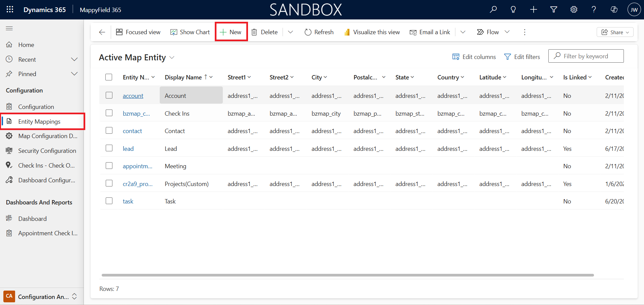Check the select-all checkbox in header

(x=109, y=77)
